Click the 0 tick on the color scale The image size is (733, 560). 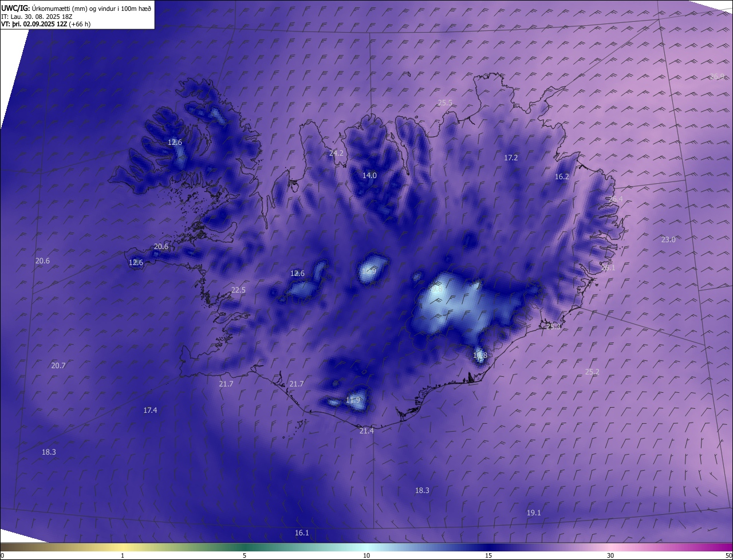pos(2,555)
